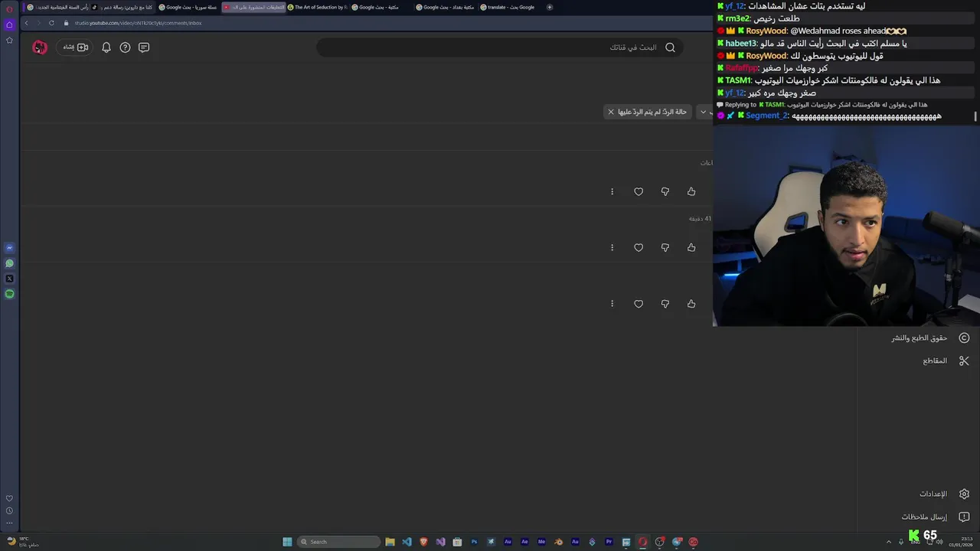Open Spotify in Opera sidebar
Viewport: 980px width, 551px height.
(9, 294)
